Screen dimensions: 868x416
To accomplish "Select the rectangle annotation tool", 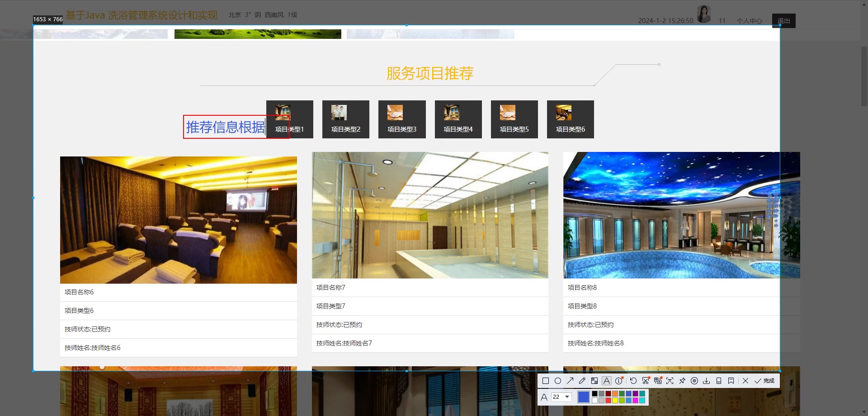I will tap(546, 381).
